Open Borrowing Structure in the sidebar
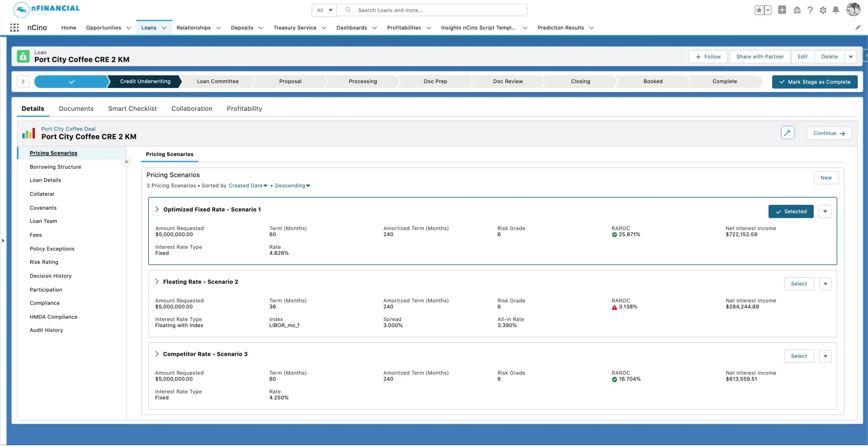The height and width of the screenshot is (447, 868). point(55,167)
